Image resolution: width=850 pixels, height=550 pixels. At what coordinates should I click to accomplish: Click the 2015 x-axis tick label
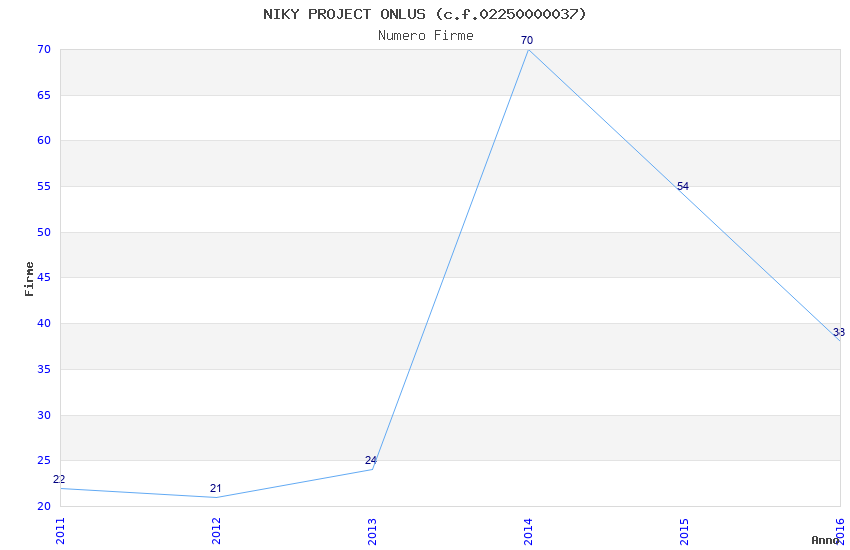(x=684, y=531)
